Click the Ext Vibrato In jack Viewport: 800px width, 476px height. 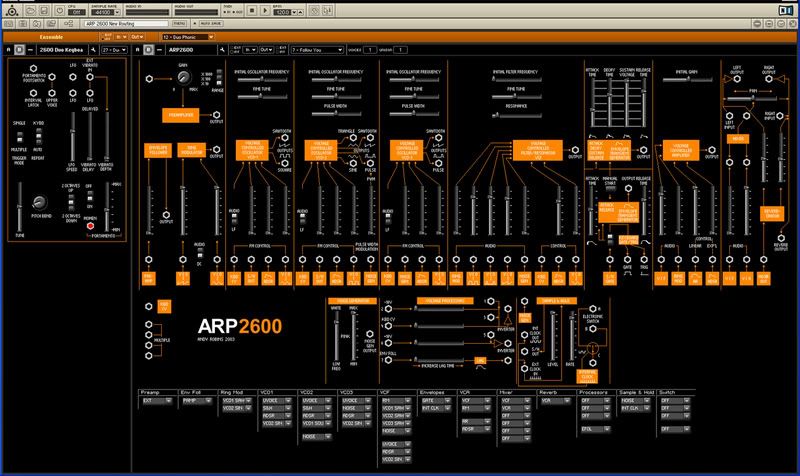coord(90,77)
